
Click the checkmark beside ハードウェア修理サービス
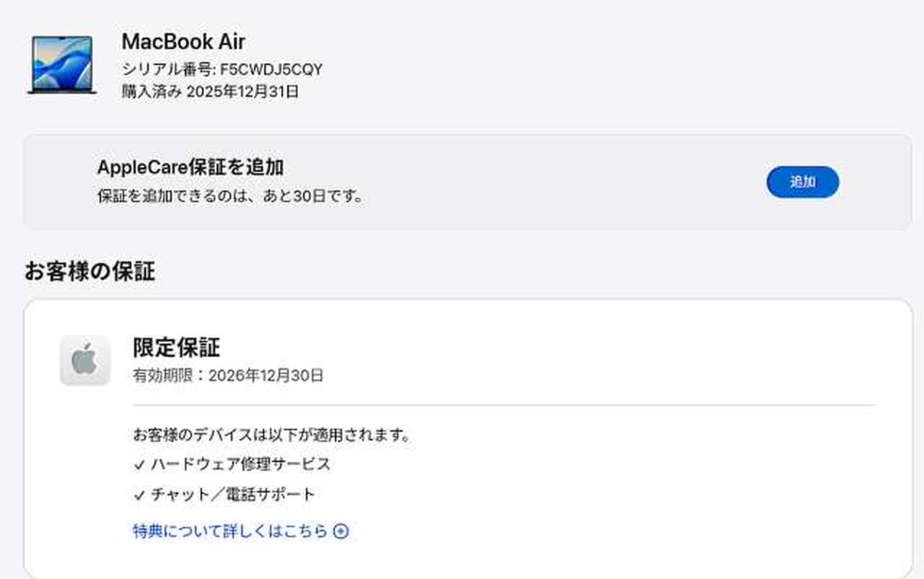(139, 465)
